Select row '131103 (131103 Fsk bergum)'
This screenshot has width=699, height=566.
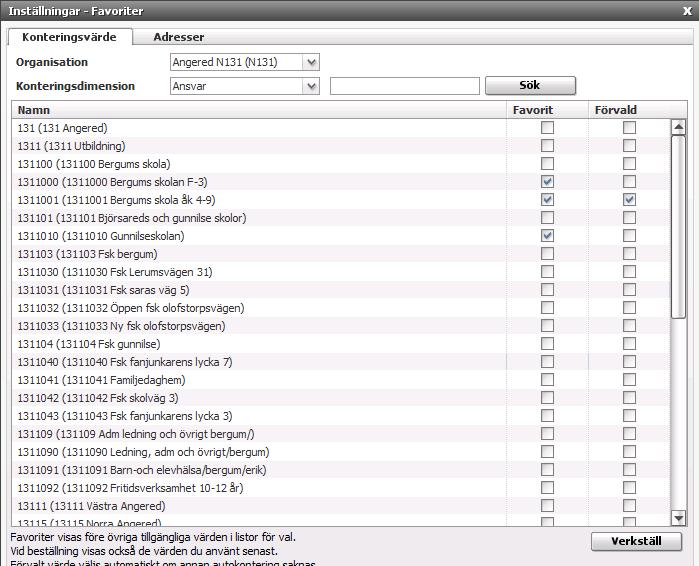[x=341, y=254]
